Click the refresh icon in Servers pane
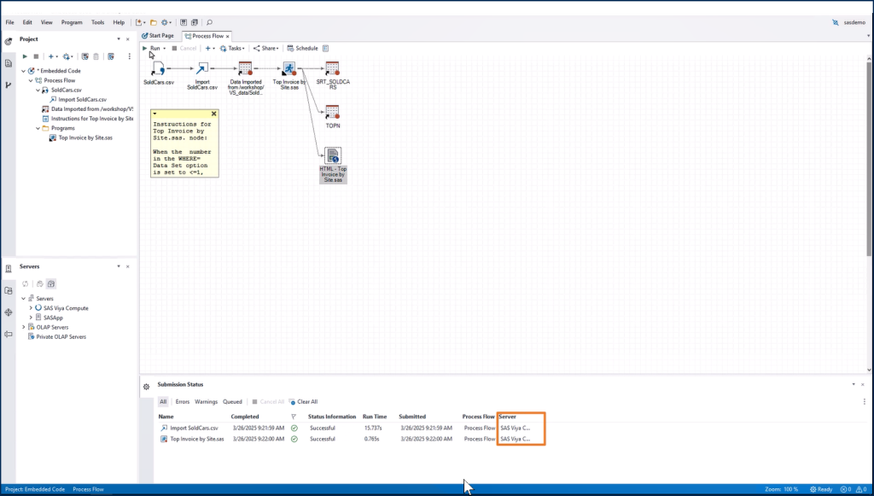 tap(25, 284)
